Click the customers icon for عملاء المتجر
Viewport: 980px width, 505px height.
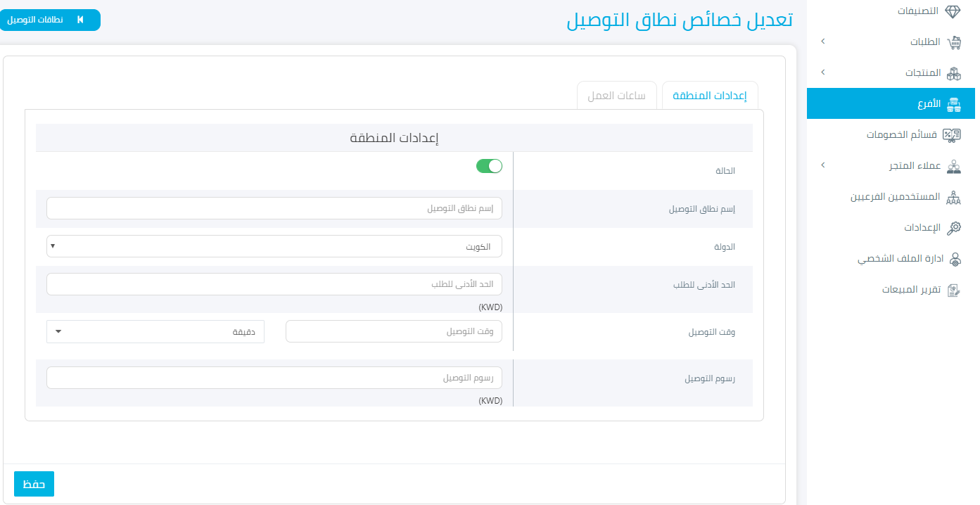(x=954, y=166)
